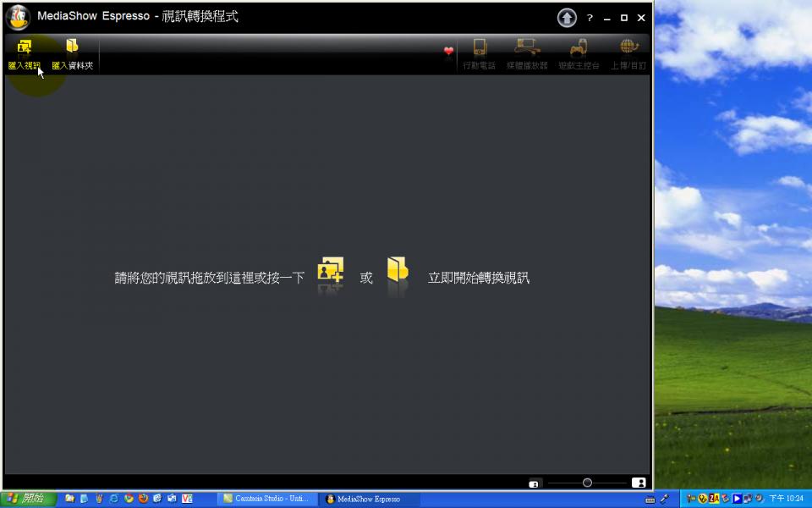Launch Firefox from quick launch bar
Screen dimensions: 812x508
point(143,499)
